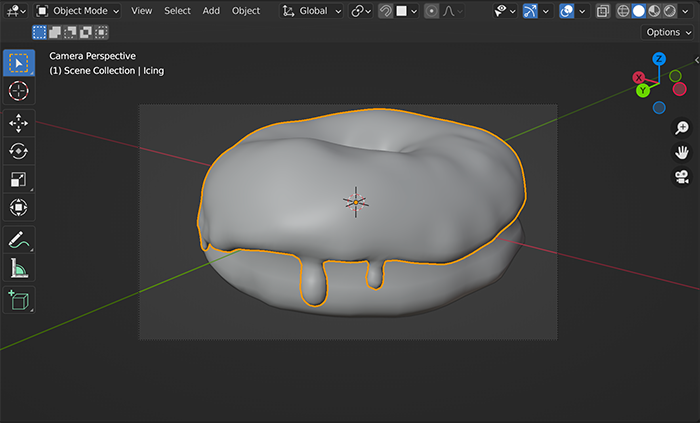
Task: Activate the Move tool
Action: [19, 123]
